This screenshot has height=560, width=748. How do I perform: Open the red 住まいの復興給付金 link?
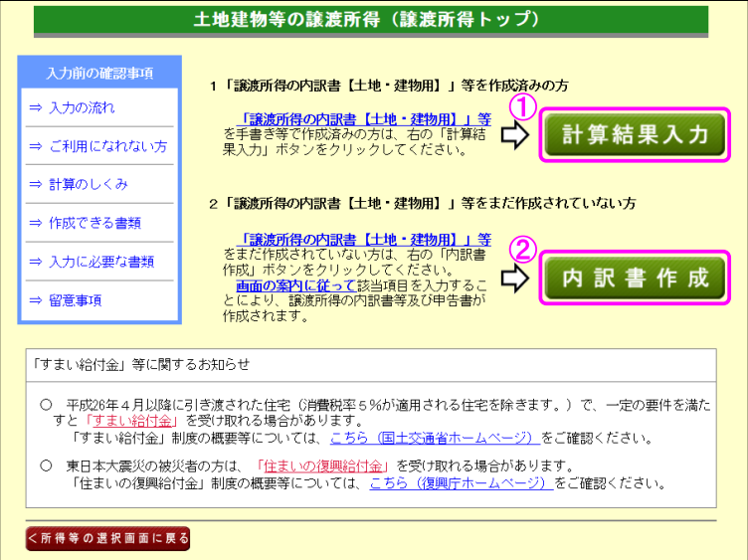(x=321, y=466)
